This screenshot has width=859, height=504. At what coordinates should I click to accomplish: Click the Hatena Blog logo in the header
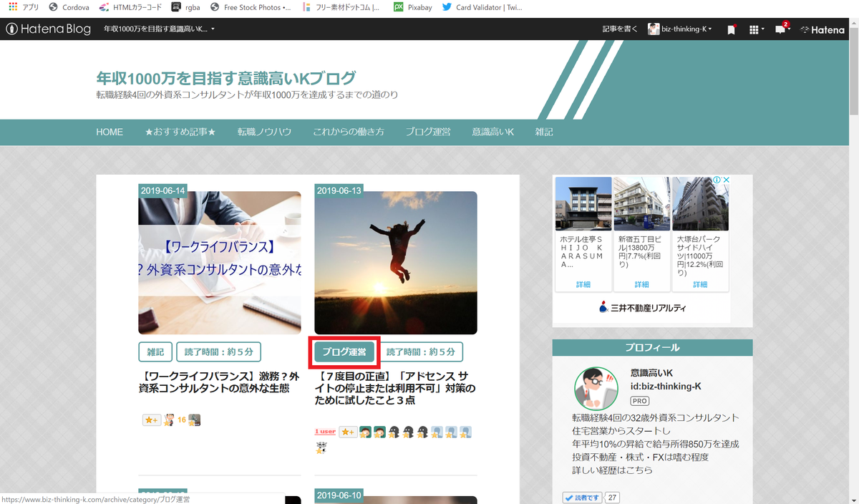coord(48,29)
